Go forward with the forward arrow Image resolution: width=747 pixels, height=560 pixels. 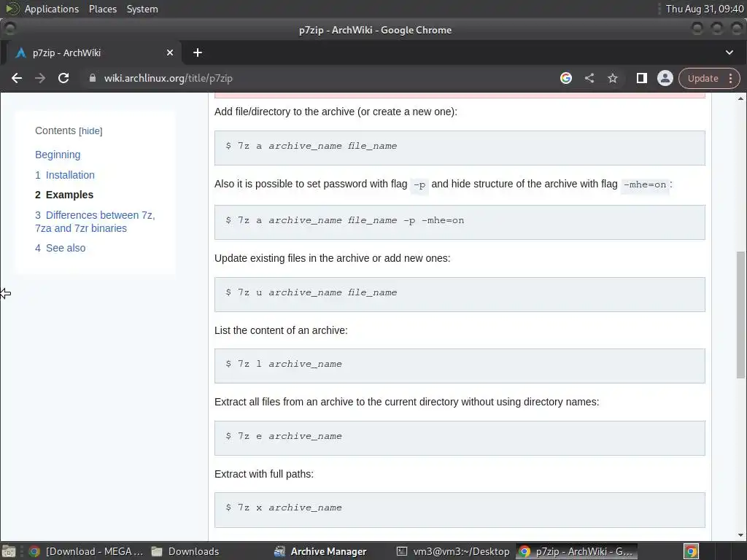tap(40, 78)
